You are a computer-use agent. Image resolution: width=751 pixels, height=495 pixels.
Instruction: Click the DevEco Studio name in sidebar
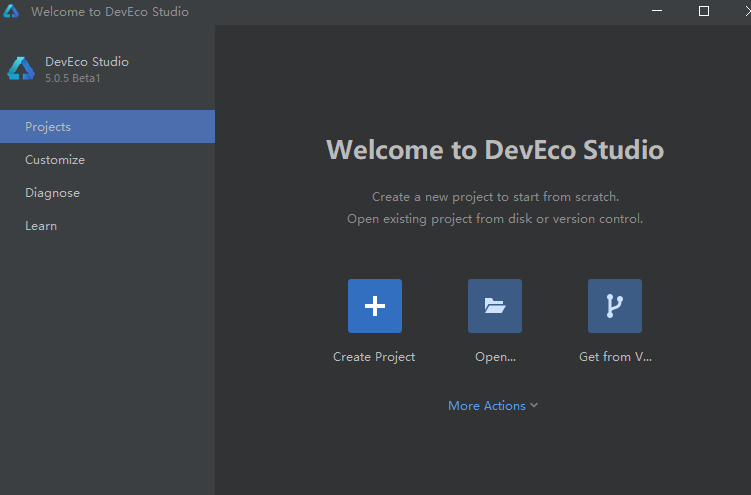pos(87,62)
